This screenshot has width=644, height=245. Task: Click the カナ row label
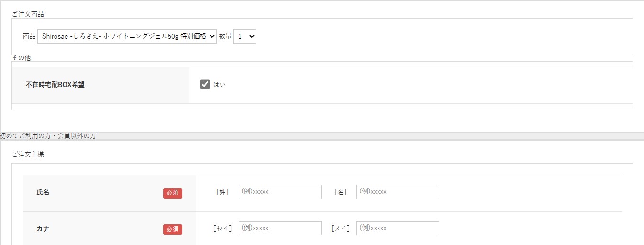[x=43, y=229]
